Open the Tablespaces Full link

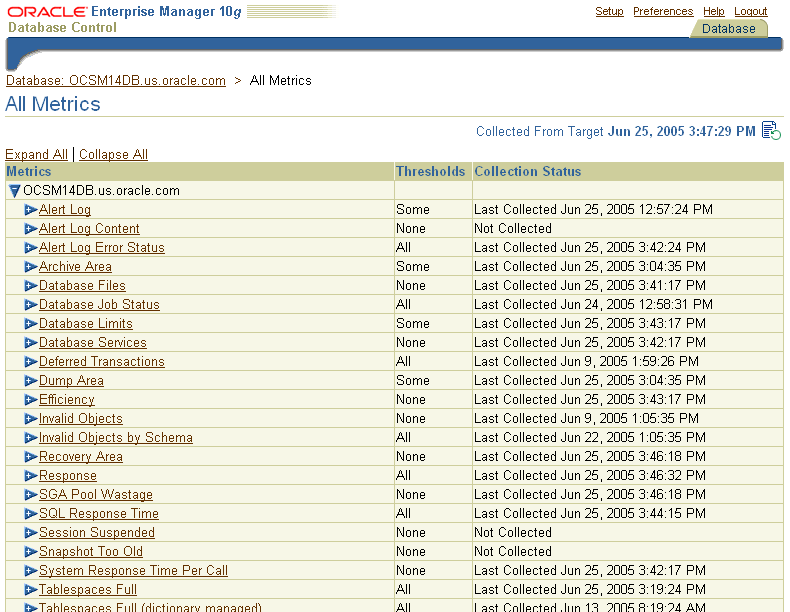pyautogui.click(x=88, y=589)
